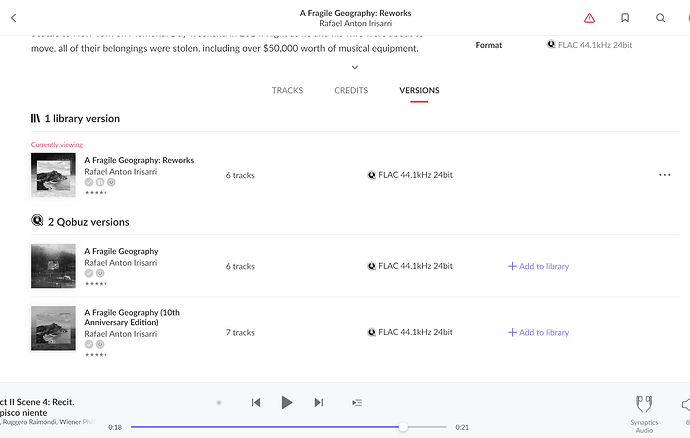This screenshot has width=690, height=438.
Task: Open search with the magnifier icon
Action: pyautogui.click(x=660, y=18)
